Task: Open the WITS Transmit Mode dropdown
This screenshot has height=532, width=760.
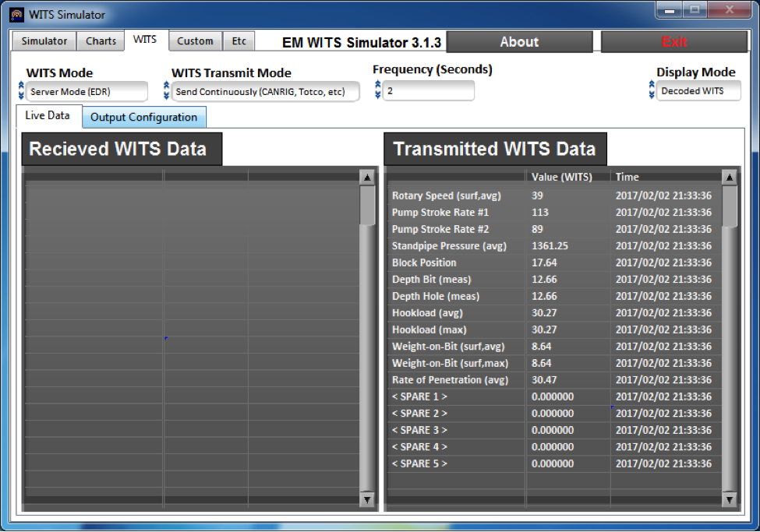Action: pos(265,90)
